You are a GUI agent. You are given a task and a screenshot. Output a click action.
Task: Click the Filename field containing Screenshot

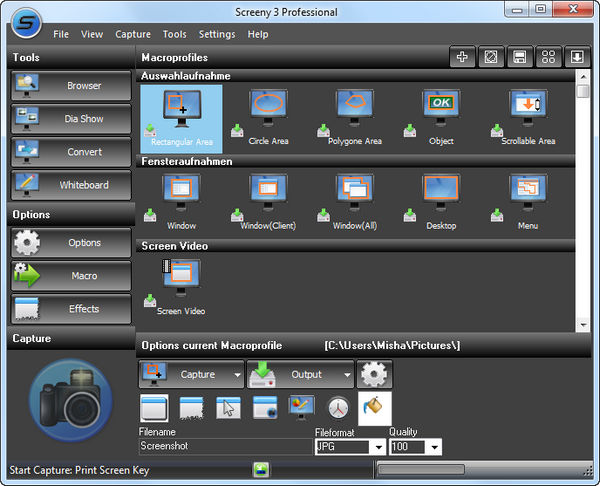(x=226, y=446)
